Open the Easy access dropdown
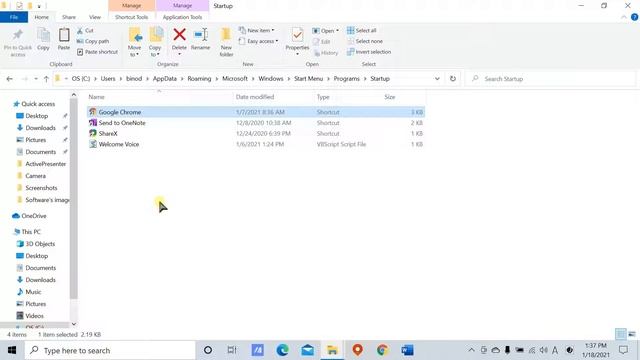This screenshot has height=360, width=640. click(x=259, y=41)
